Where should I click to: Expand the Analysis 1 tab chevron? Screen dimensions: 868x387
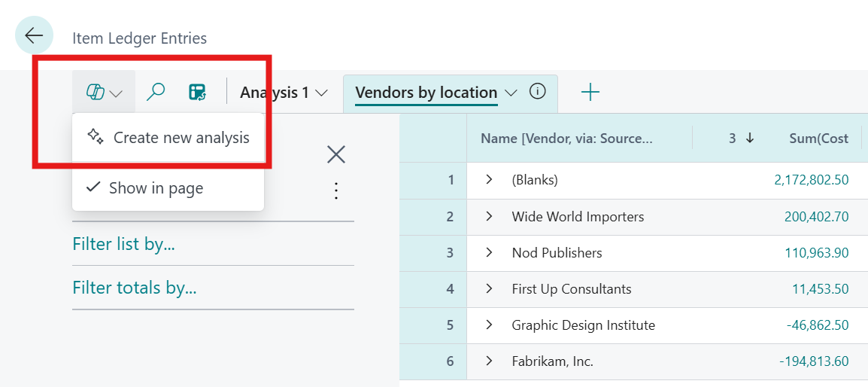pyautogui.click(x=321, y=93)
